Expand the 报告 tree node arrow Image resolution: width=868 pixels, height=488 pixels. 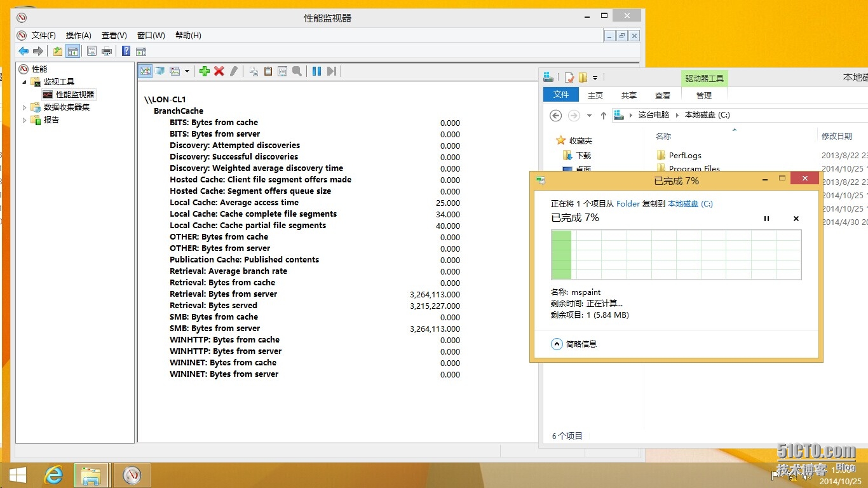[x=25, y=119]
